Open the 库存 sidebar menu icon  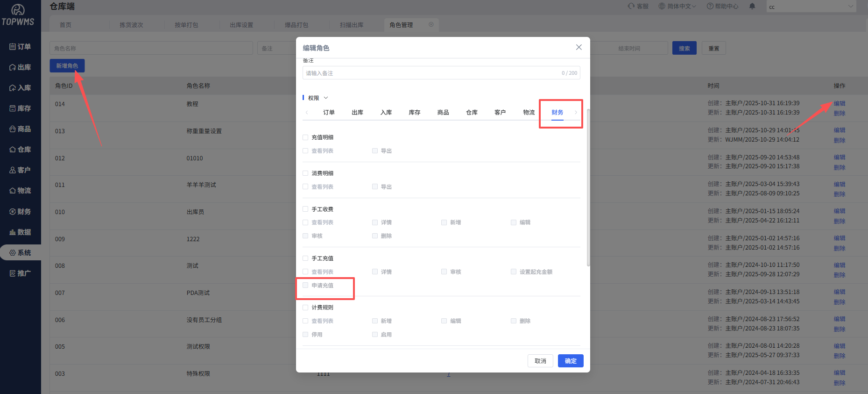pyautogui.click(x=13, y=108)
